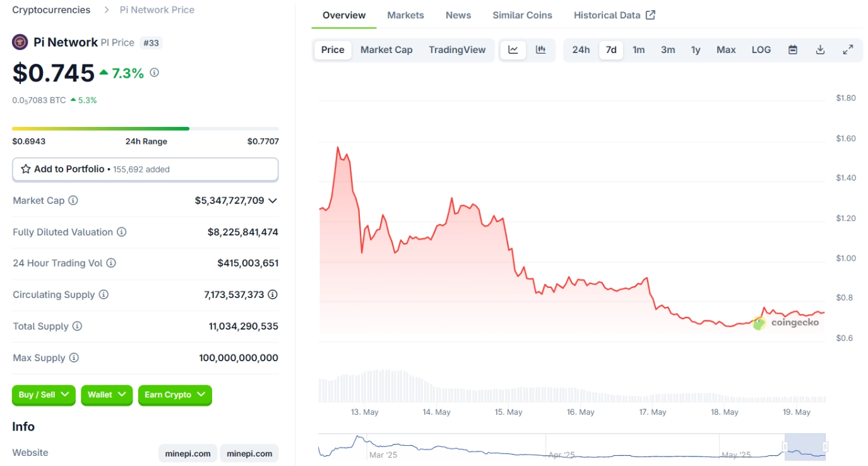This screenshot has height=466, width=868.
Task: Set chart range to 3m
Action: [668, 50]
